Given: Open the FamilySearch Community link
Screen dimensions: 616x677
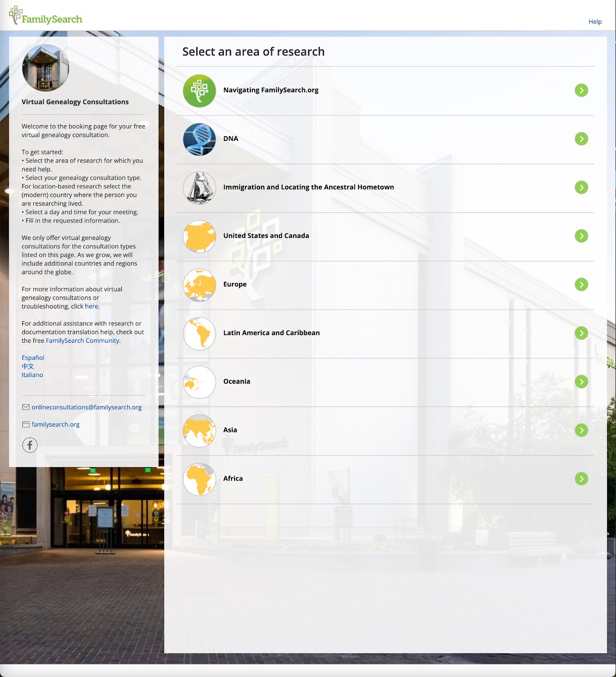Looking at the screenshot, I should pos(82,341).
